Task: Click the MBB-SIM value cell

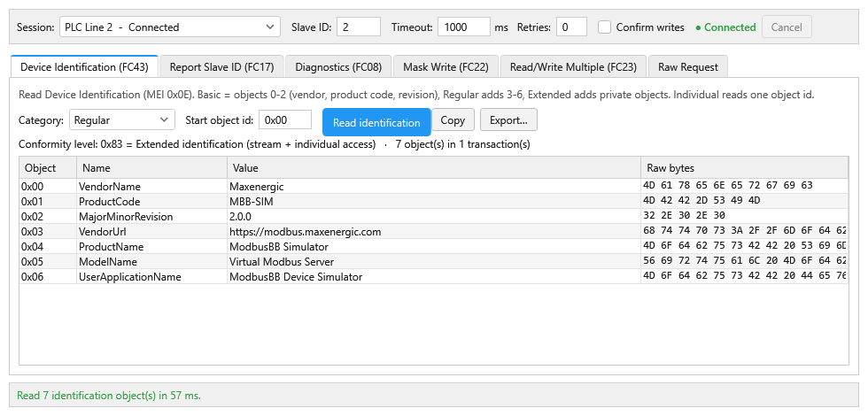Action: [434, 202]
